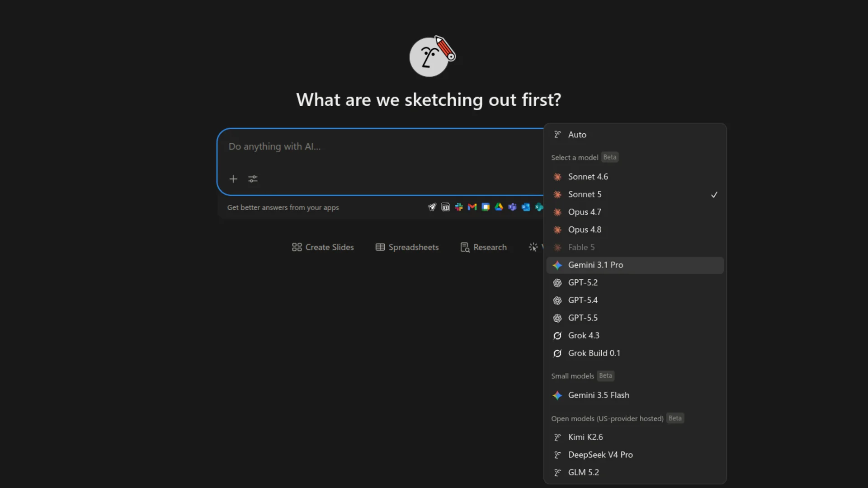Open the settings sliders icon
This screenshot has width=868, height=488.
pos(253,179)
